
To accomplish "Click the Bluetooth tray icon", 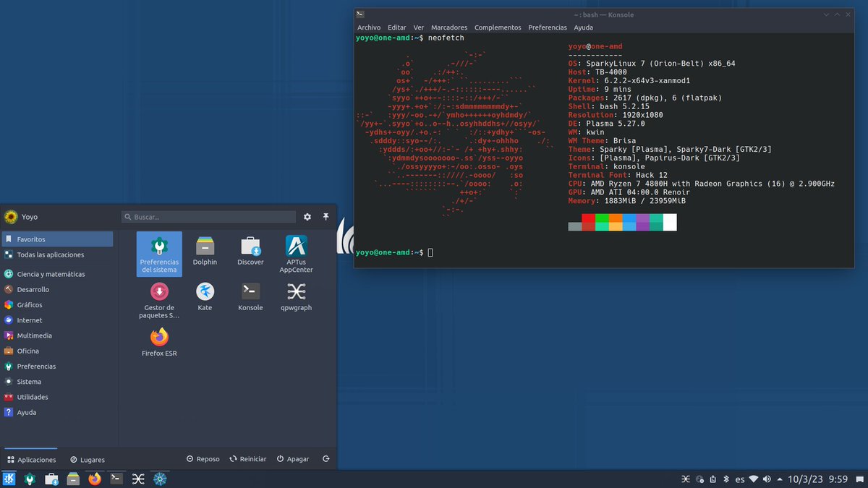I will pyautogui.click(x=726, y=479).
